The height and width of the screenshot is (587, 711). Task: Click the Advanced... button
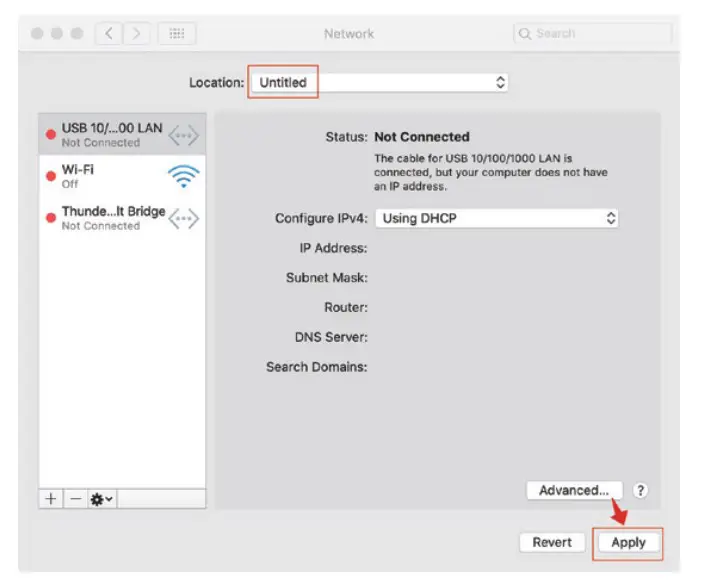(574, 490)
